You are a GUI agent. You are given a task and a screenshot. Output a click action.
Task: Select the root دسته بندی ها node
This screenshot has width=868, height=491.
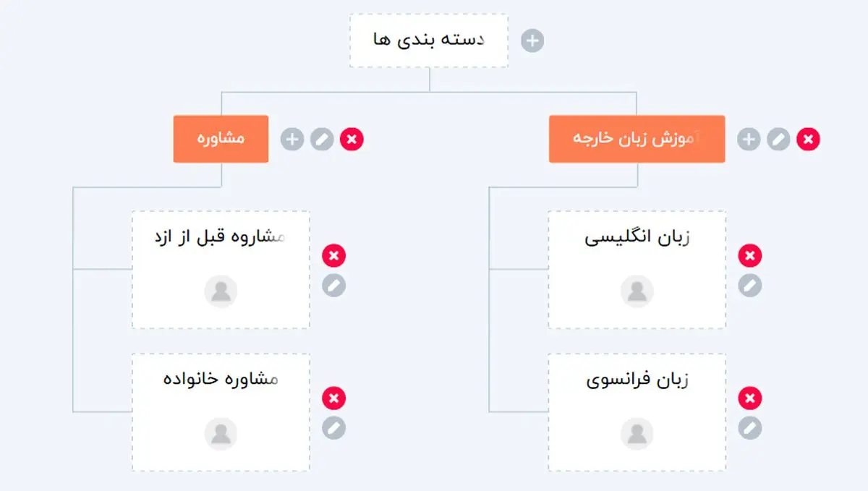coord(429,40)
